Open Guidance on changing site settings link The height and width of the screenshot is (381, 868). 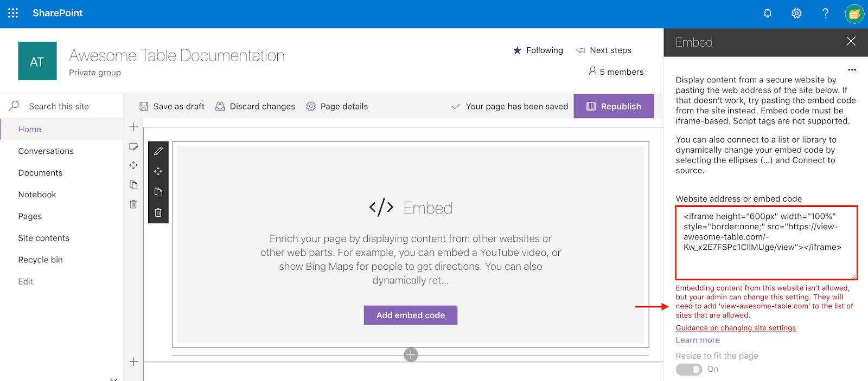[x=736, y=328]
